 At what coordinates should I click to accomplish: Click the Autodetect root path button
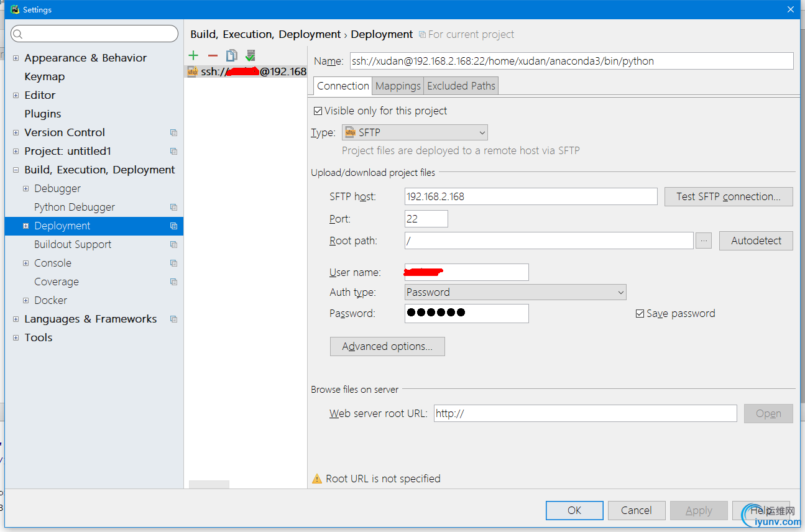click(756, 241)
